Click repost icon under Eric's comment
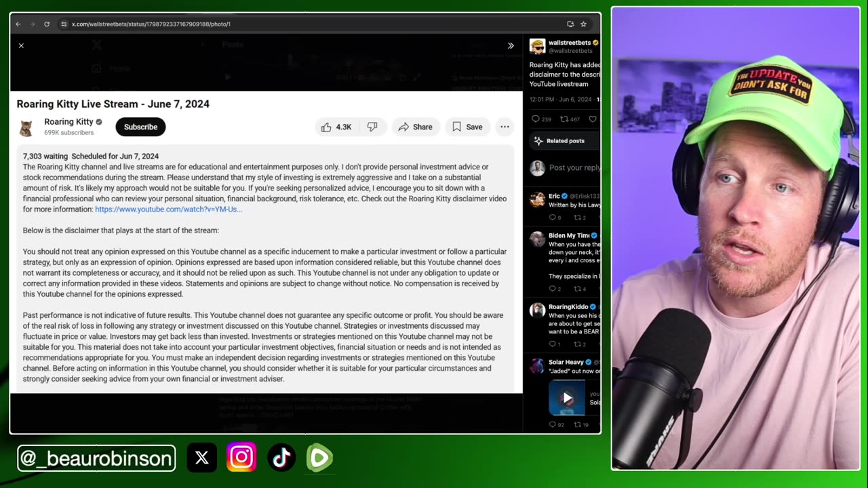 (579, 218)
